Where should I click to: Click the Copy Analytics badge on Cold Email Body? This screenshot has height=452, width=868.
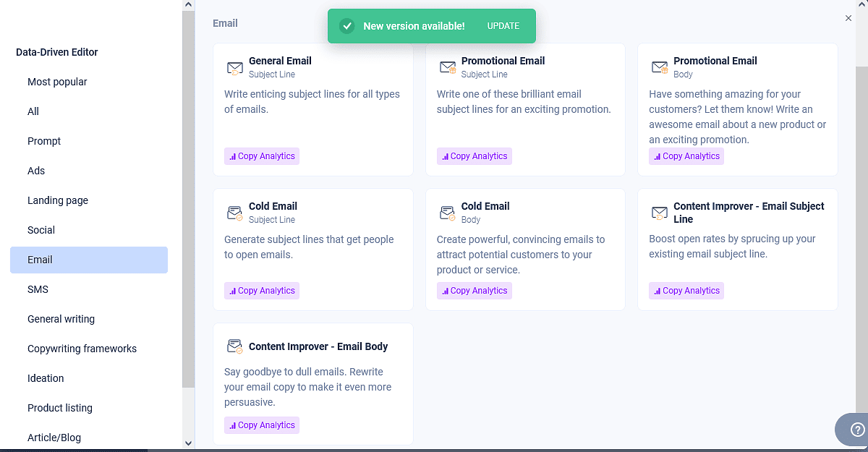[x=475, y=291]
